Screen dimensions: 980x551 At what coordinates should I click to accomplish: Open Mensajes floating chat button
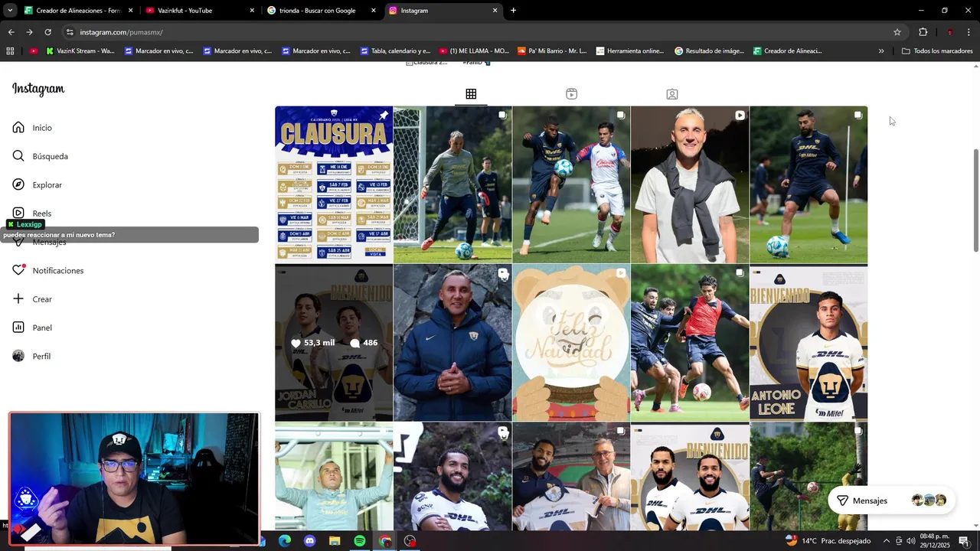891,500
